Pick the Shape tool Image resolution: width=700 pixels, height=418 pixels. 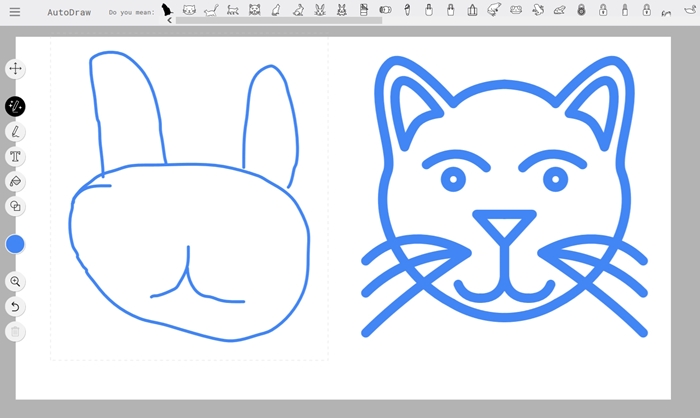(x=15, y=206)
